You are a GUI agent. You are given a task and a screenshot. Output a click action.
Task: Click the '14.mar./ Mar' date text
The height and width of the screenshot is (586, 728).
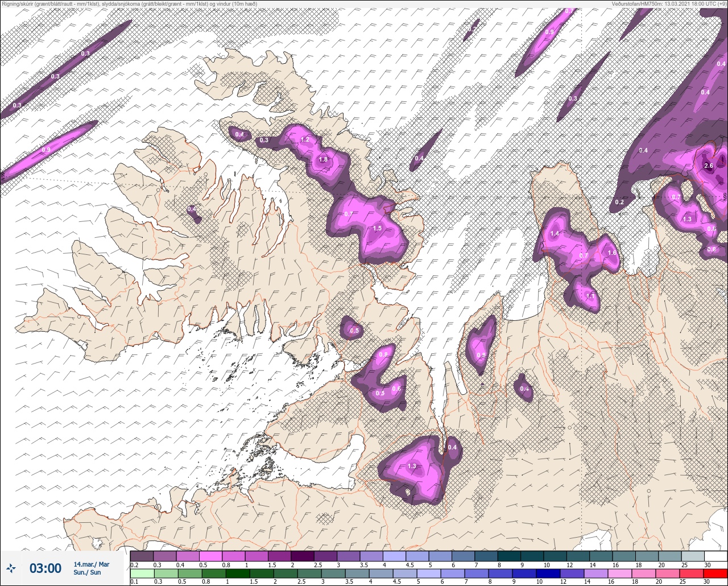coord(92,564)
